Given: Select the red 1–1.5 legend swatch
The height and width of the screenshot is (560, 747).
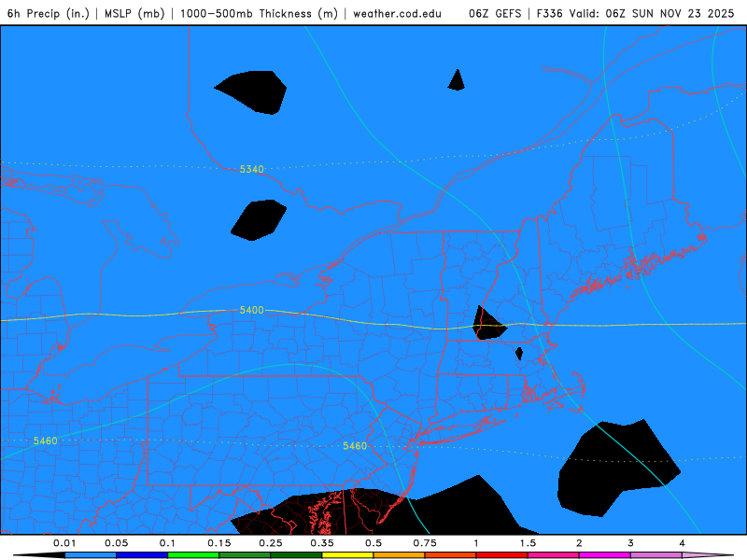Looking at the screenshot, I should (x=502, y=555).
